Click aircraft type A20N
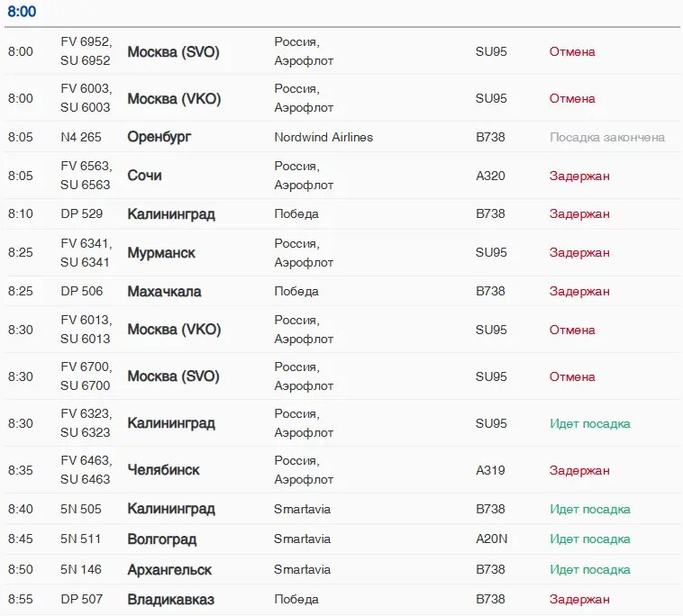The height and width of the screenshot is (616, 683). (491, 539)
